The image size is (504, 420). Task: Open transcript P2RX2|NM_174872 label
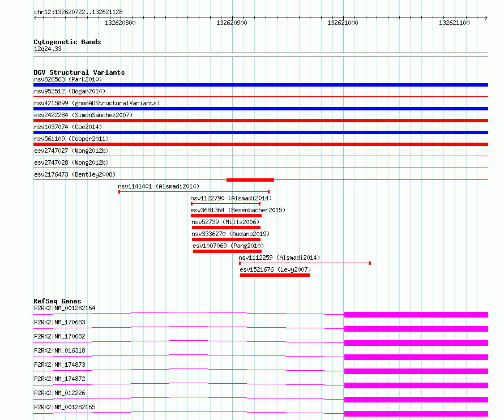click(59, 379)
